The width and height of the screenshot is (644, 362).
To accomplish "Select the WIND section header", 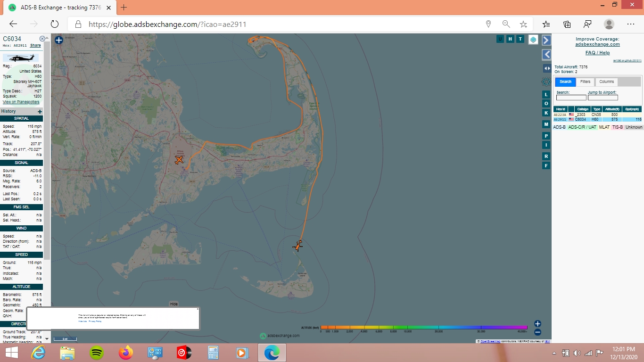I will pyautogui.click(x=22, y=228).
